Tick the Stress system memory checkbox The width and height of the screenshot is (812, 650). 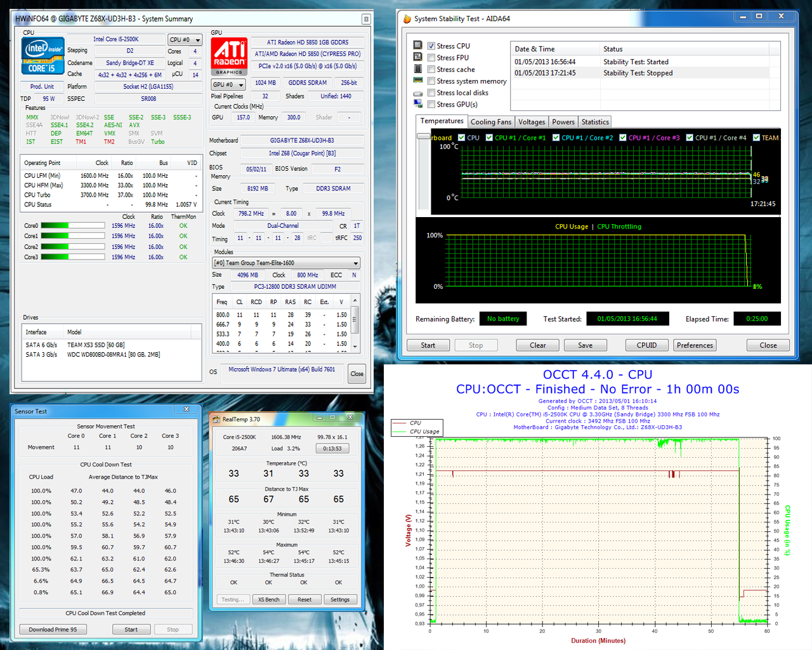point(431,81)
